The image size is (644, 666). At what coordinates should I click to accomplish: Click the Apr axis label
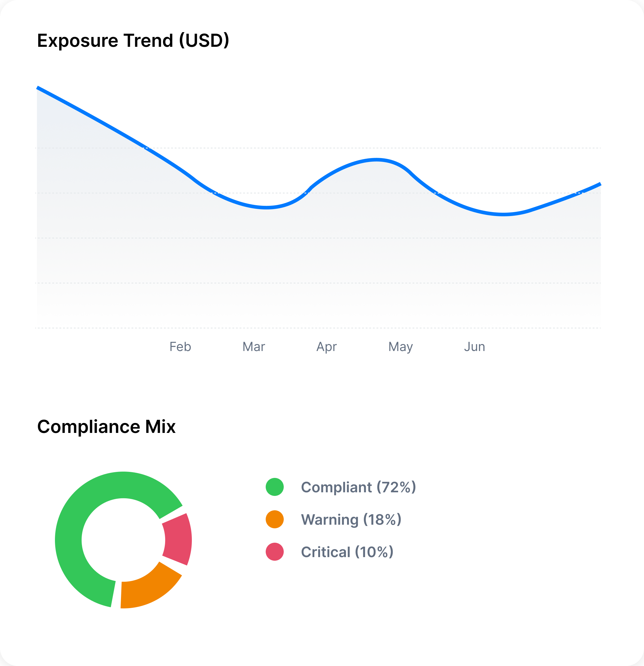[326, 346]
